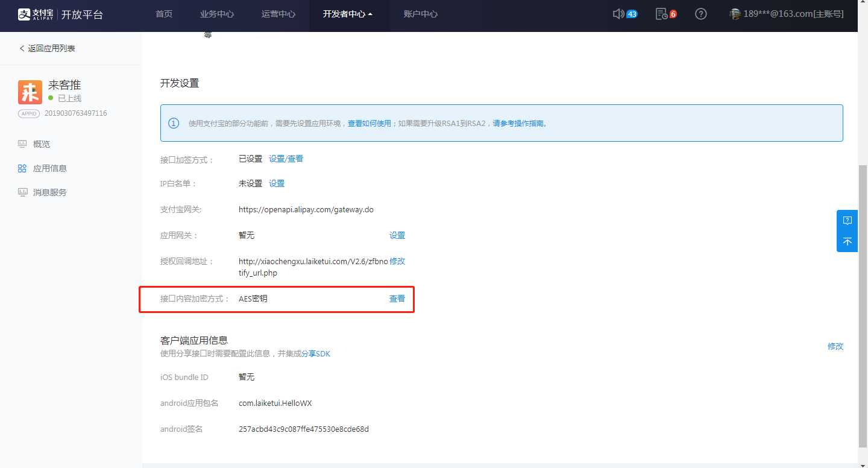Click the 开发设置 section heading
The width and height of the screenshot is (868, 468).
tap(180, 83)
